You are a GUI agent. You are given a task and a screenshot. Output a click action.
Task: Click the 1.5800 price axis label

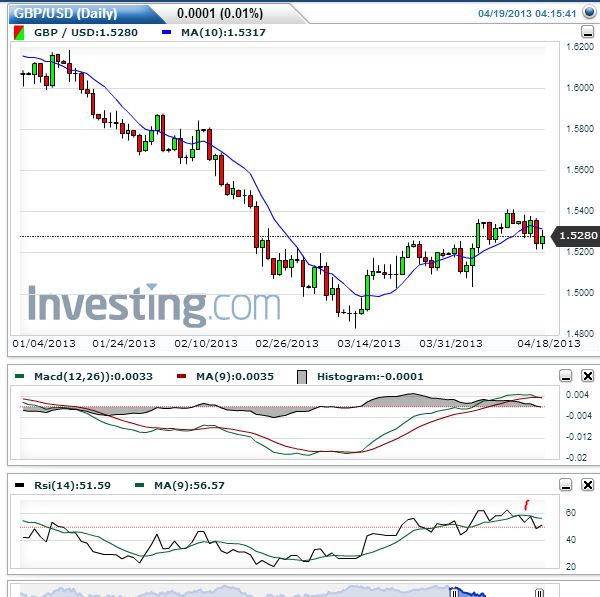580,129
